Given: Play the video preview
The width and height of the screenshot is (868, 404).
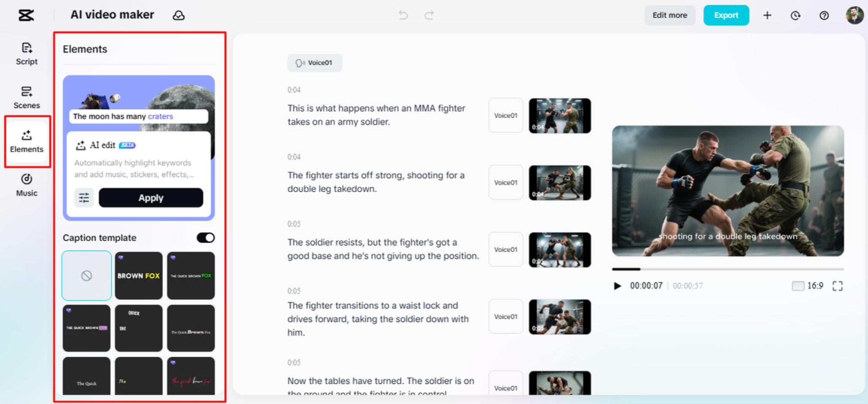Looking at the screenshot, I should tap(617, 286).
